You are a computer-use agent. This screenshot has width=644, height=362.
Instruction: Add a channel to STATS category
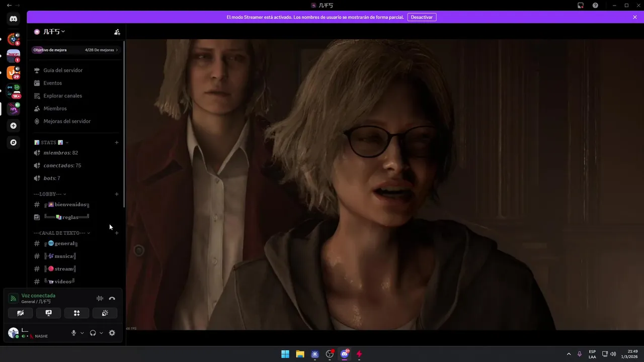click(x=117, y=143)
